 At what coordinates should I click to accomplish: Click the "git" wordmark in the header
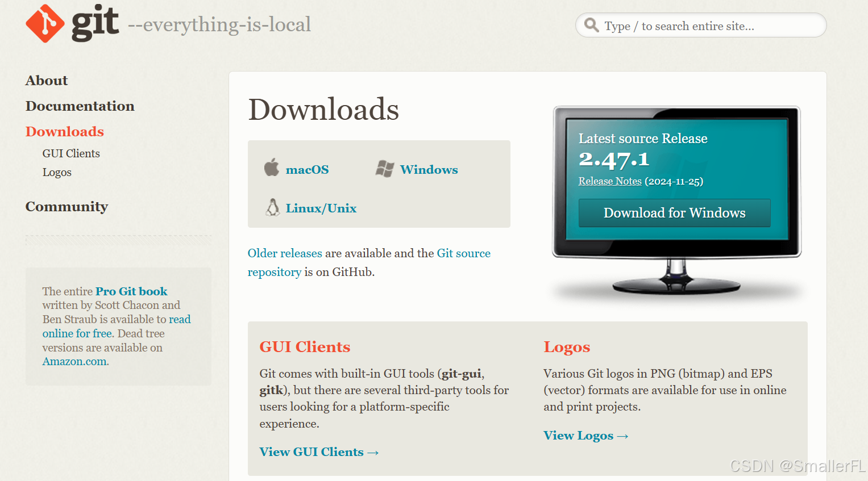pyautogui.click(x=95, y=24)
